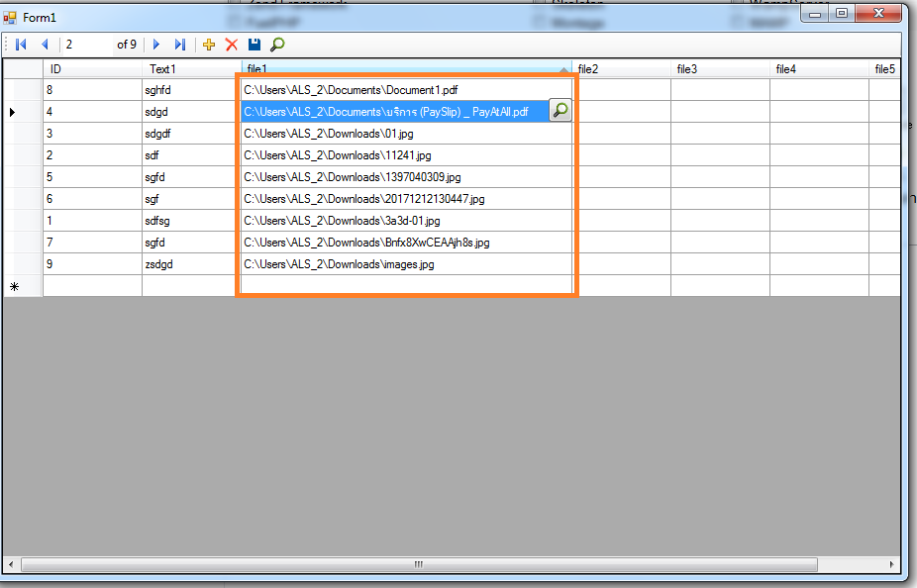917x588 pixels.
Task: Click the Form1 window icon
Action: pyautogui.click(x=9, y=18)
